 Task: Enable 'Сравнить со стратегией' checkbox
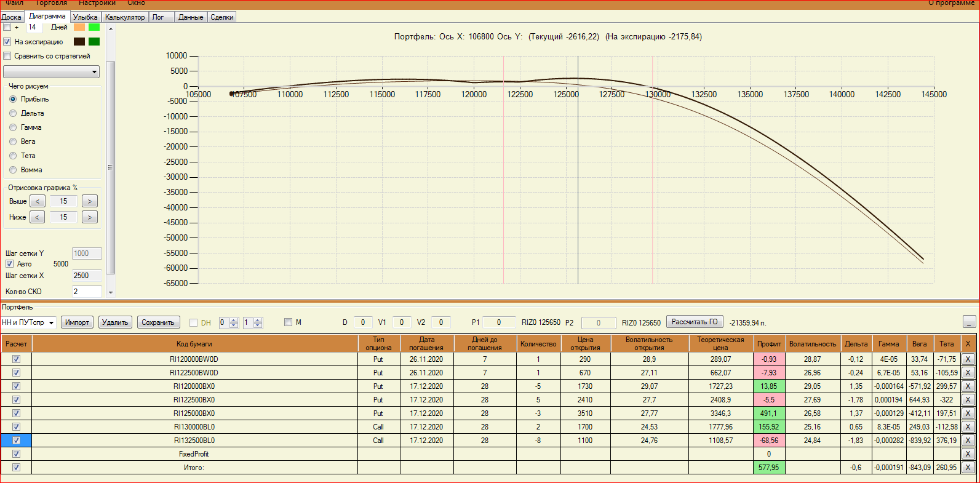(7, 56)
